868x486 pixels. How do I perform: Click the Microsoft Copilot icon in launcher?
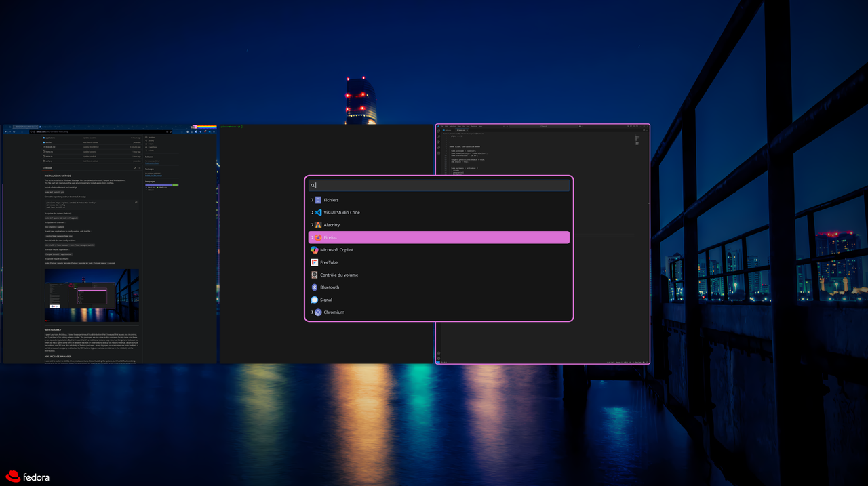click(315, 249)
